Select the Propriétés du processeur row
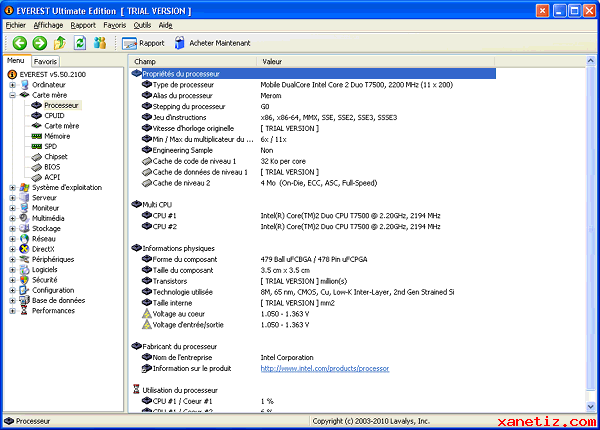 (313, 74)
